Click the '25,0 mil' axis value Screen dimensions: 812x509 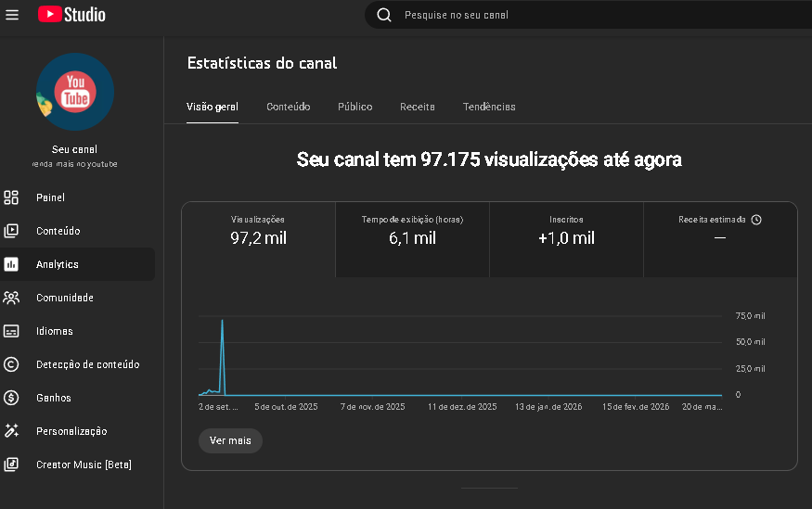pos(751,369)
